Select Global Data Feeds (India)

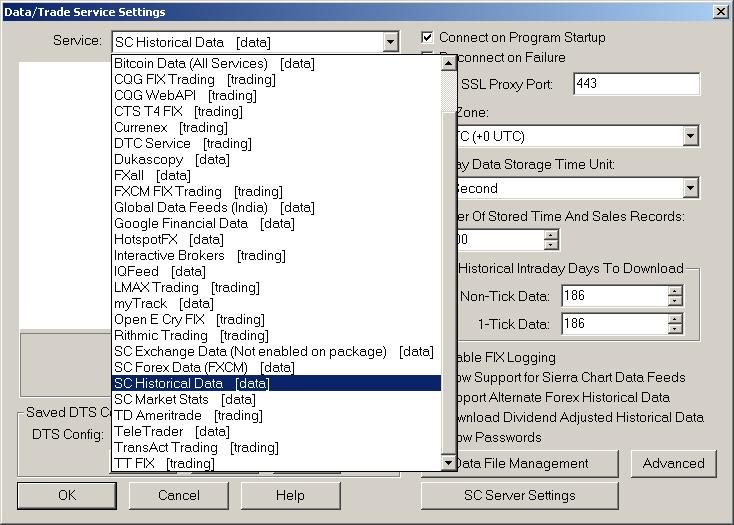click(x=277, y=207)
